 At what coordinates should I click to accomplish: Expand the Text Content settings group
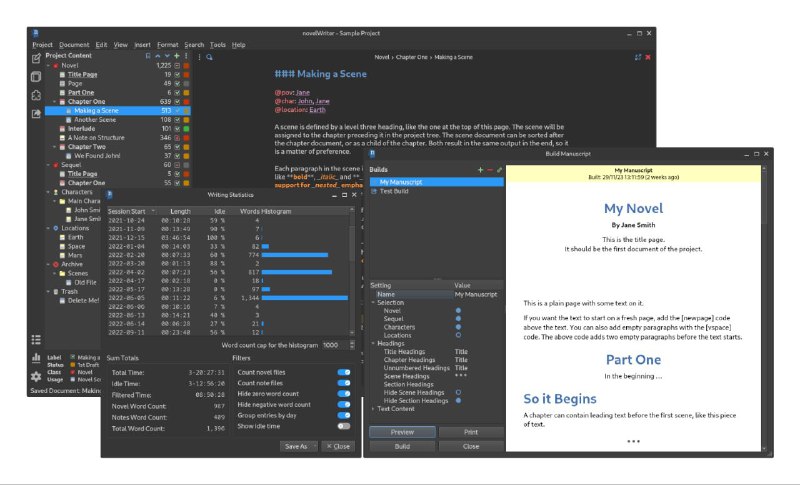[373, 409]
